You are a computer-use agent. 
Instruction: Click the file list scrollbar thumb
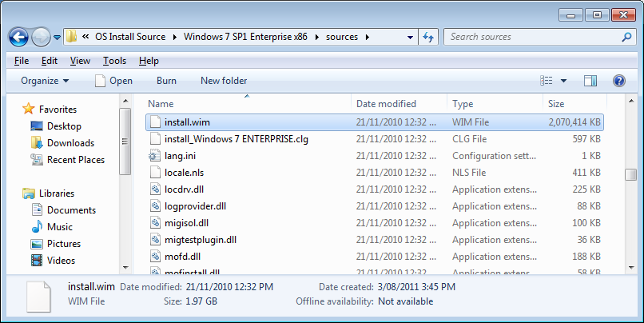point(631,174)
